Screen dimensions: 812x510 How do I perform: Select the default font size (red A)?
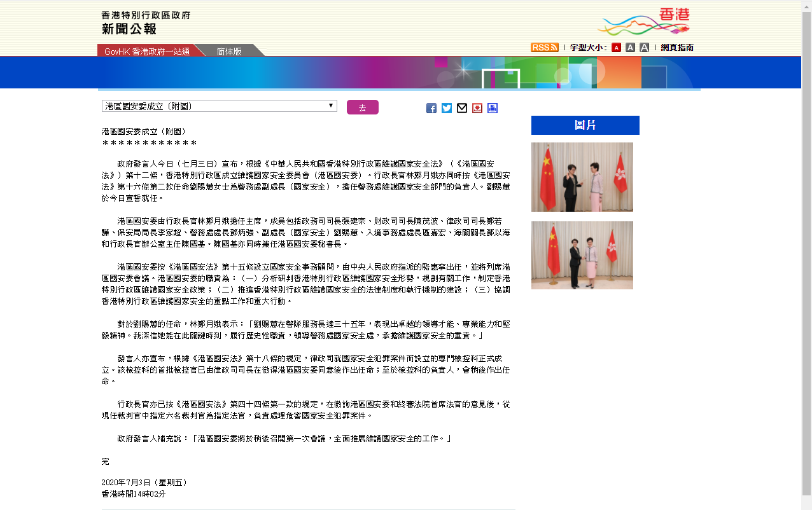pos(616,48)
